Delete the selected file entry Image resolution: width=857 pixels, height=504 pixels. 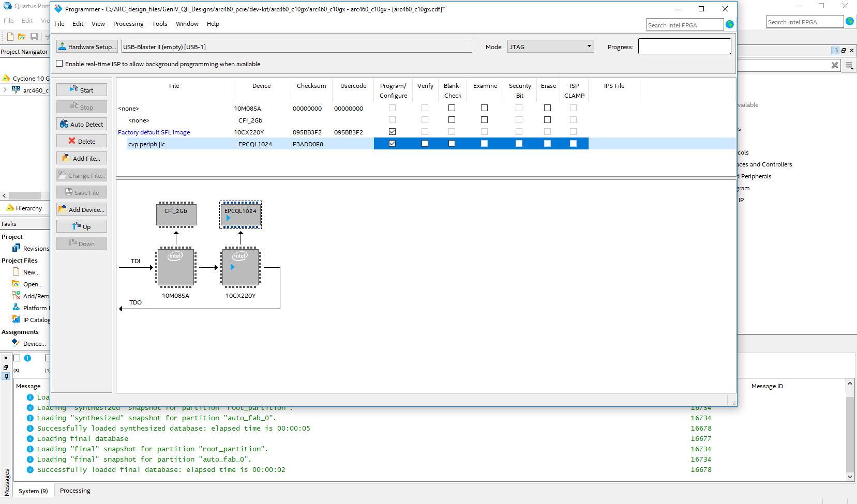(x=82, y=141)
